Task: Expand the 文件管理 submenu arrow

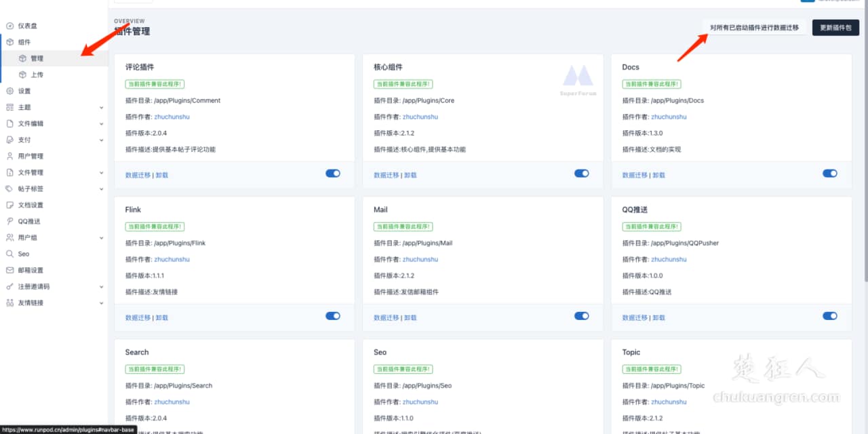Action: click(101, 172)
